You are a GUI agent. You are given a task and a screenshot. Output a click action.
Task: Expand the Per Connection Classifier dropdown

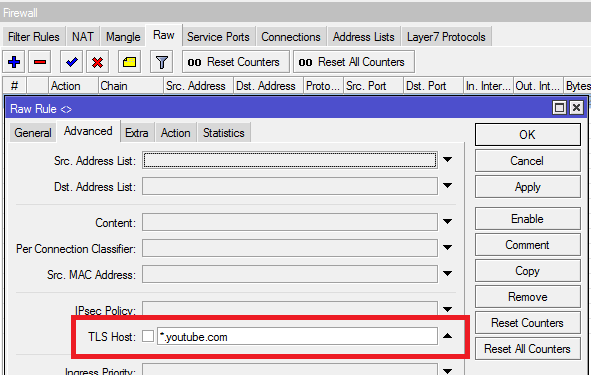click(x=447, y=248)
